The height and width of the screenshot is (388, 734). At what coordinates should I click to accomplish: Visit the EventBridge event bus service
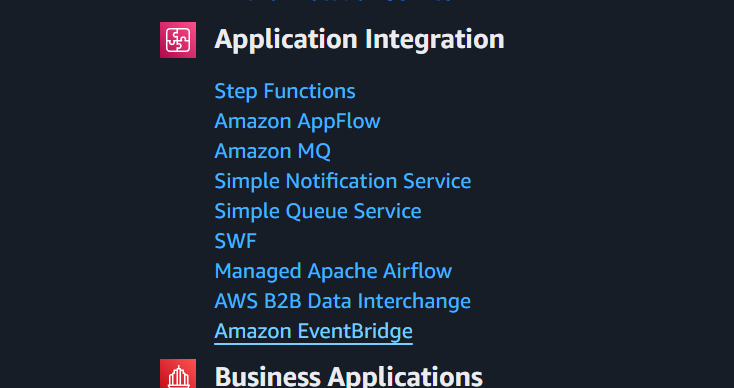[x=313, y=331]
